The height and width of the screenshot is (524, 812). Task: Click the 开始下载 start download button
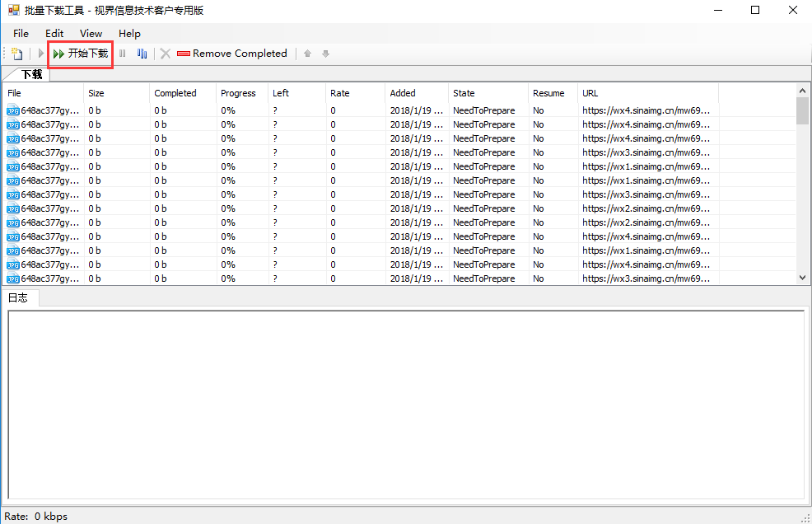(81, 54)
